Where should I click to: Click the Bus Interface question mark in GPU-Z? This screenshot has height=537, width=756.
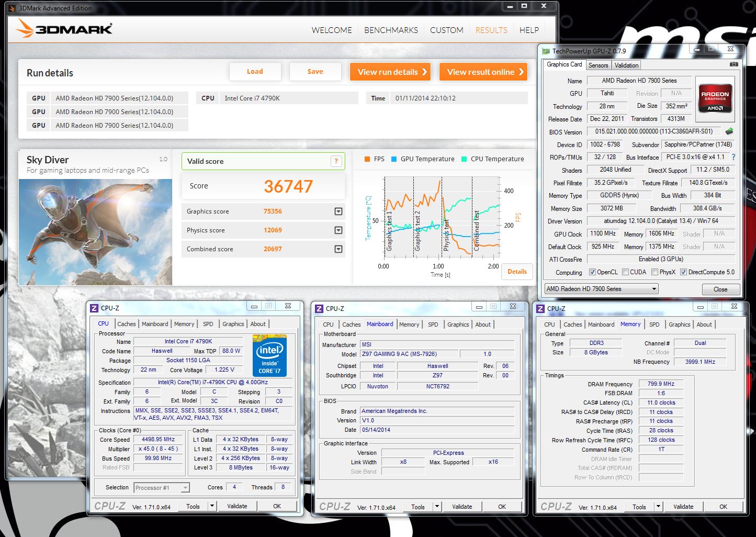pyautogui.click(x=733, y=157)
